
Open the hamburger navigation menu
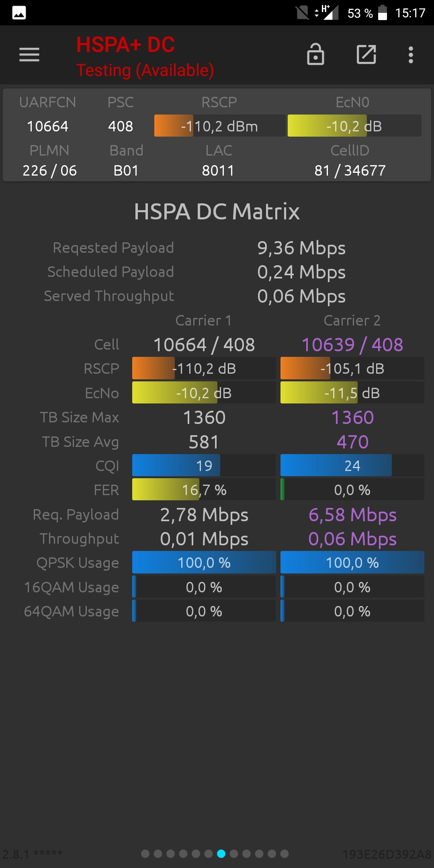click(x=29, y=55)
